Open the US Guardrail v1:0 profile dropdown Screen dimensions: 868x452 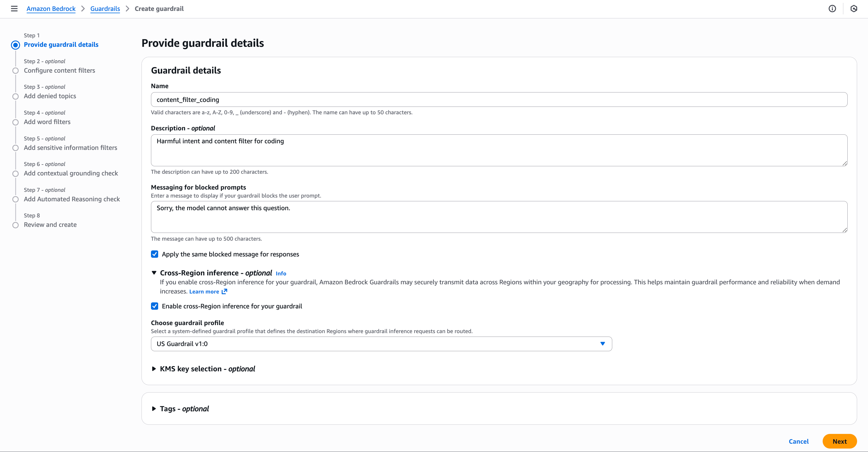point(381,344)
